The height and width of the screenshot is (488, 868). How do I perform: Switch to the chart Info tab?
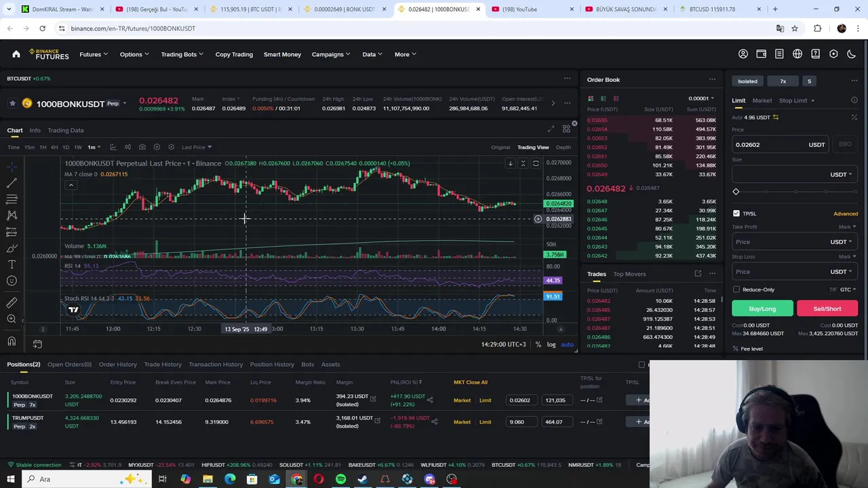tap(35, 130)
